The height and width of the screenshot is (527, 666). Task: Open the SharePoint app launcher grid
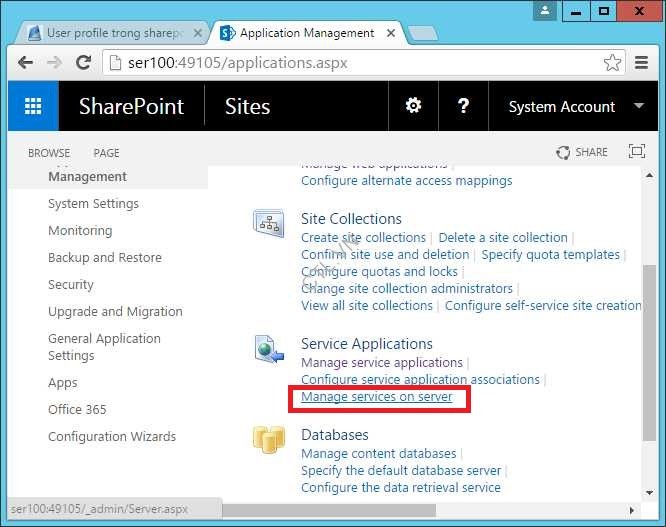[33, 106]
